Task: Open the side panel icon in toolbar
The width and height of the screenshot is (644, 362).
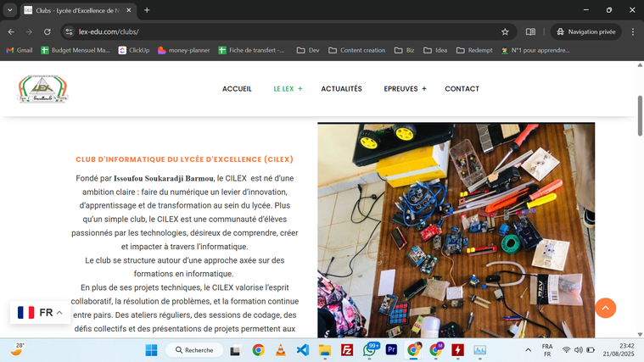Action: pos(530,31)
